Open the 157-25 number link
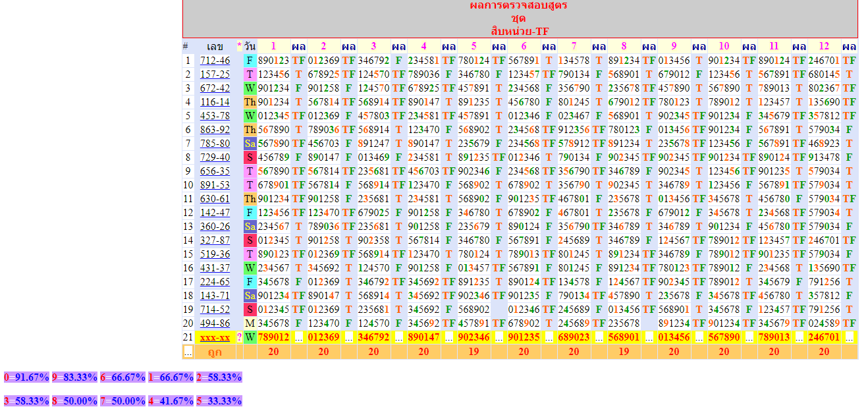This screenshot has width=868, height=413. pos(215,74)
